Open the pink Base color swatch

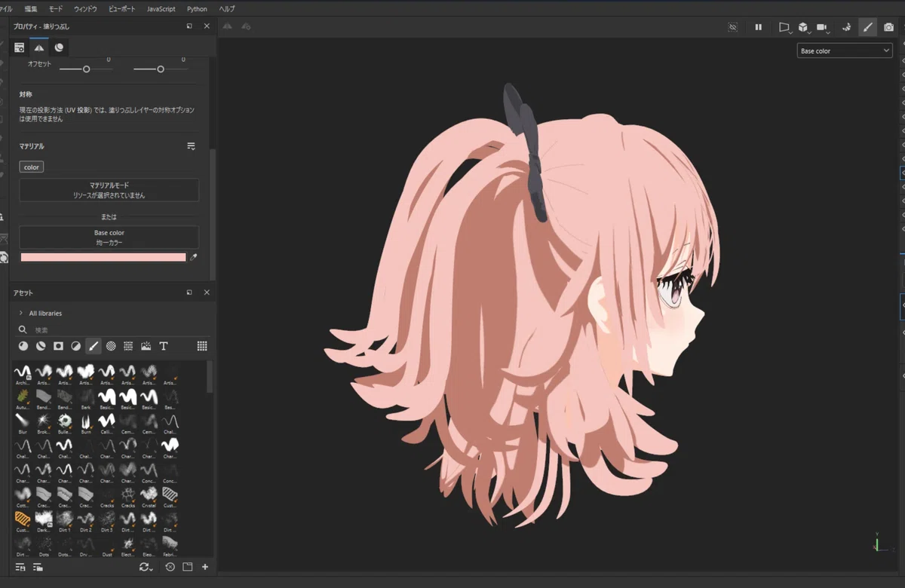[103, 257]
